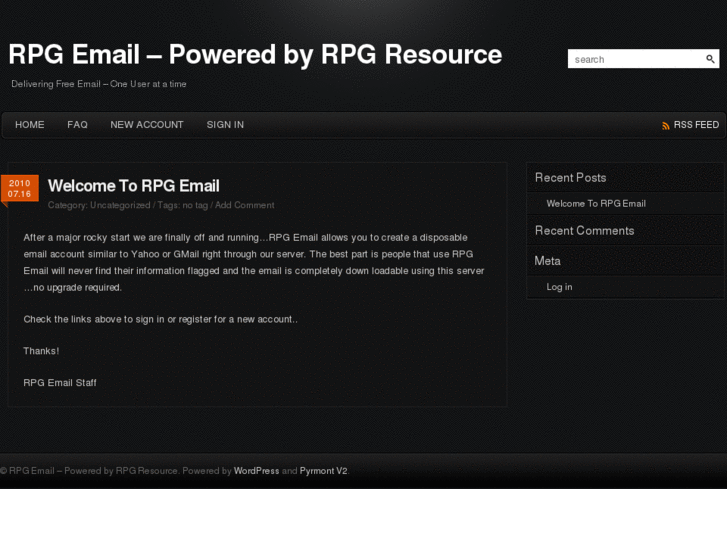Click the Recent Comments sidebar heading
This screenshot has width=727, height=545.
[584, 231]
